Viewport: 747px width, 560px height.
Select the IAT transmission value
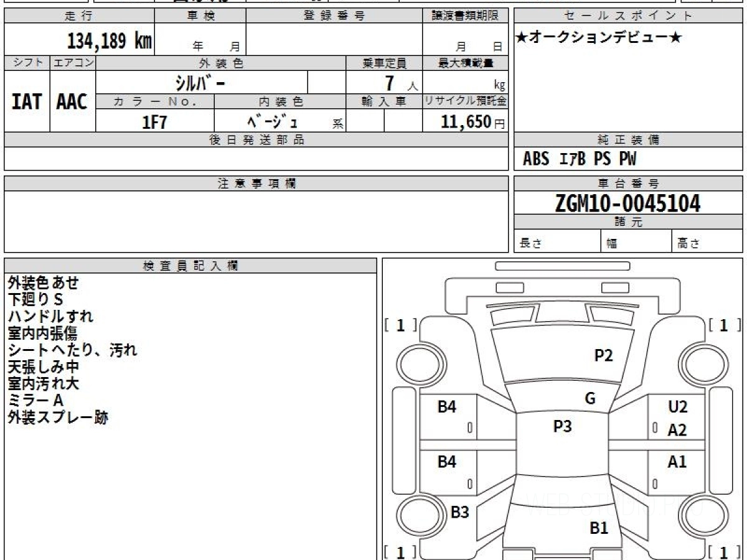[x=27, y=102]
